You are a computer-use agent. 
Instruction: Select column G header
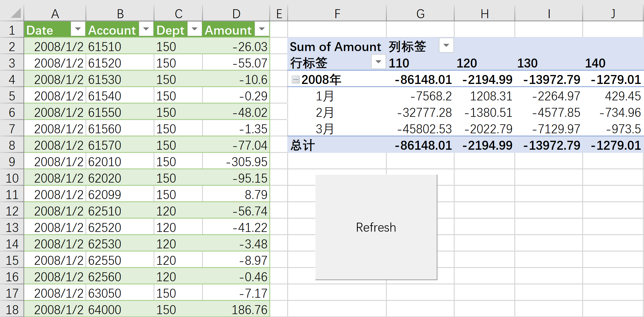pos(420,13)
